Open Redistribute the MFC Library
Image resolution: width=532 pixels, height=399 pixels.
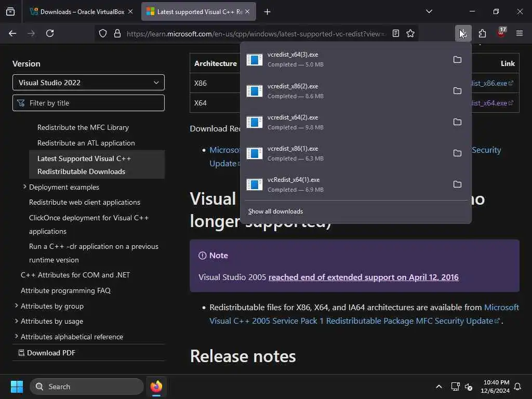(83, 128)
